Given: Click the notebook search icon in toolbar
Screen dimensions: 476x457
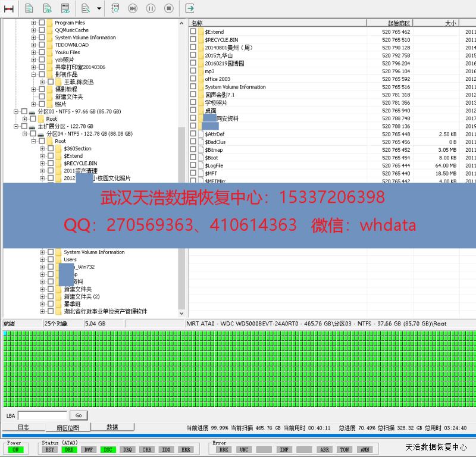Looking at the screenshot, I should tap(115, 8).
